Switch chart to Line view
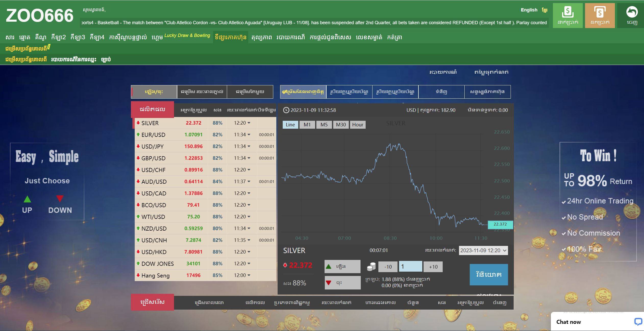 coord(290,125)
